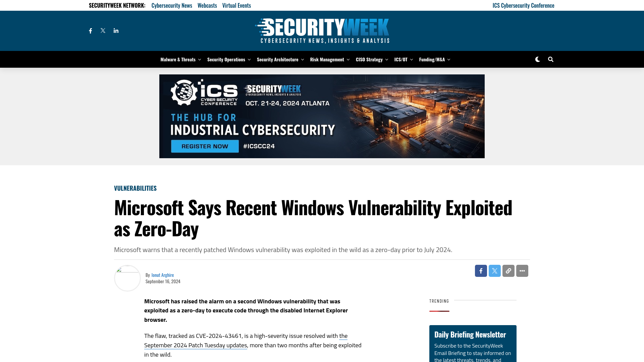Viewport: 644px width, 362px height.
Task: Click the ICS Cybersecurity Conference link
Action: tap(523, 5)
